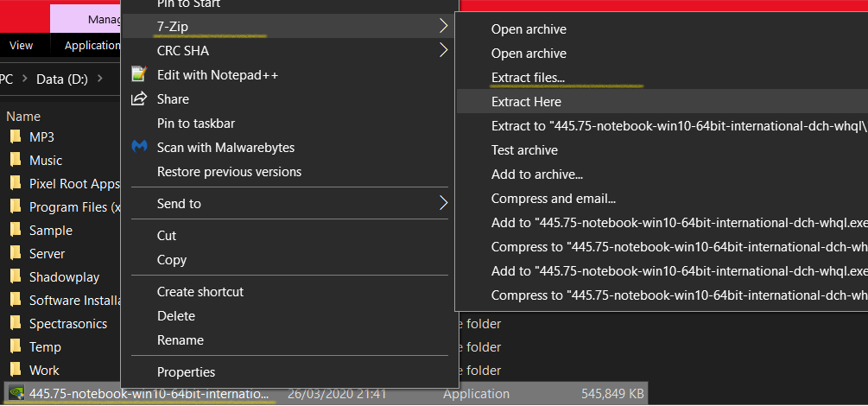This screenshot has height=406, width=868.
Task: Click the Music folder icon
Action: [x=16, y=160]
